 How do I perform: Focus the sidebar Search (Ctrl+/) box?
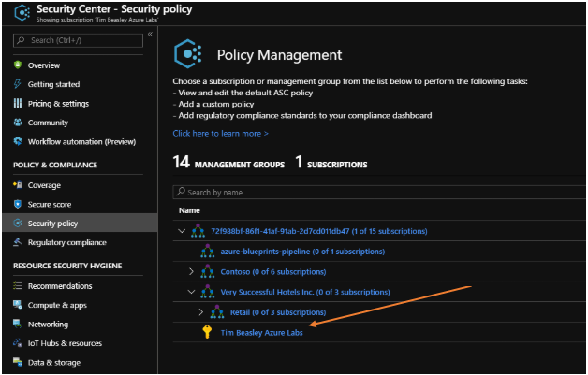[78, 40]
